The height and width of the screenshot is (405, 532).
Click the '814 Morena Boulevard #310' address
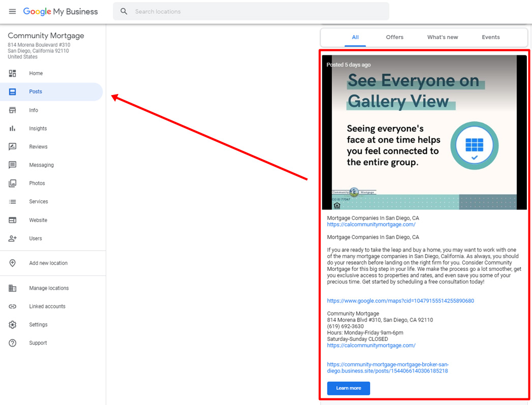tap(39, 45)
